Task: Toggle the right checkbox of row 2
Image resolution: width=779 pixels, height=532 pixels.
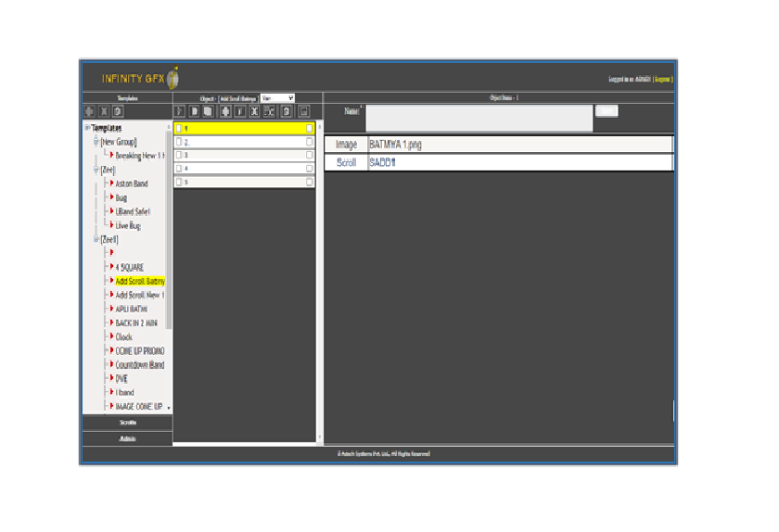Action: pos(310,143)
